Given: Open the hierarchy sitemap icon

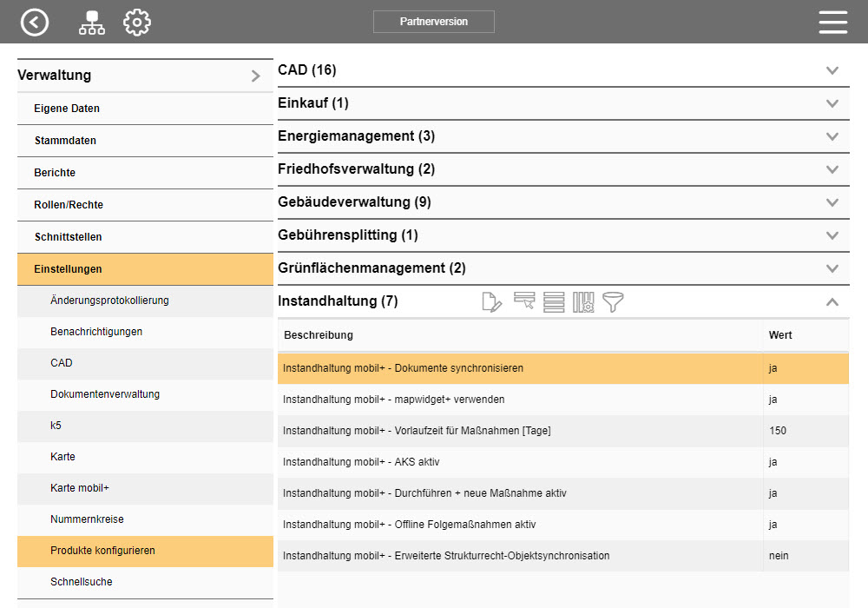Looking at the screenshot, I should (x=91, y=22).
